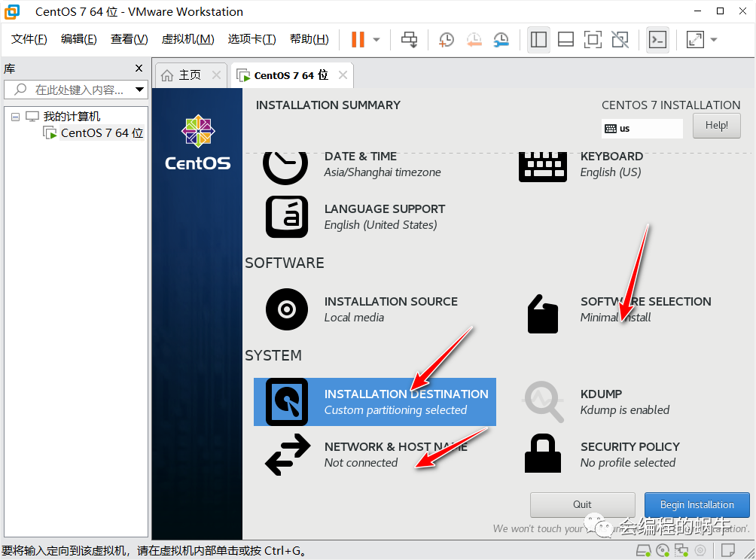Open the 查看(V) menu
This screenshot has width=756, height=560.
click(130, 39)
